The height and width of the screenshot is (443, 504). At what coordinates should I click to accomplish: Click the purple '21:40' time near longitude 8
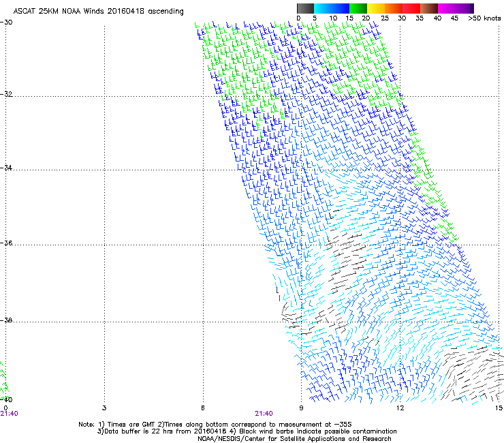click(264, 414)
